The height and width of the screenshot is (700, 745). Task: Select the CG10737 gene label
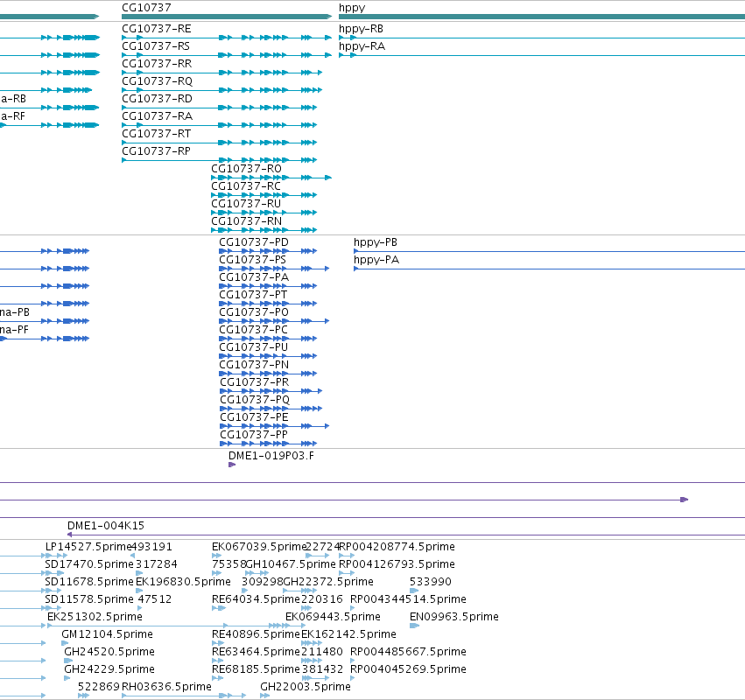tap(146, 8)
